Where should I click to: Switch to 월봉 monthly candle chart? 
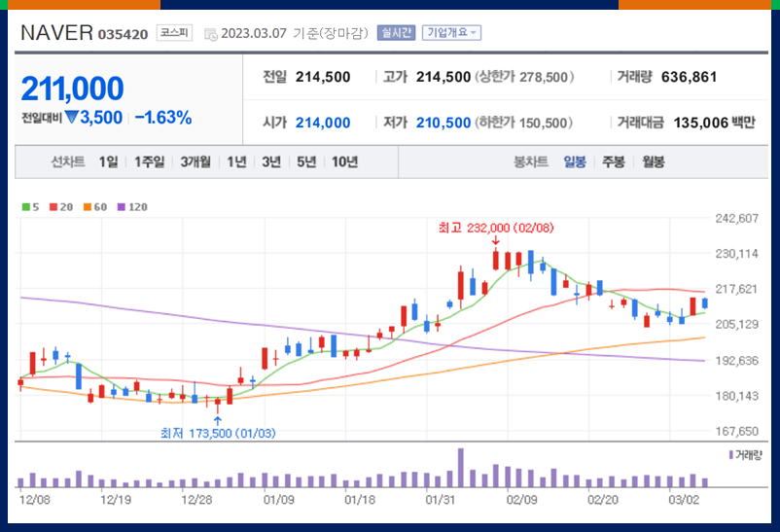654,161
